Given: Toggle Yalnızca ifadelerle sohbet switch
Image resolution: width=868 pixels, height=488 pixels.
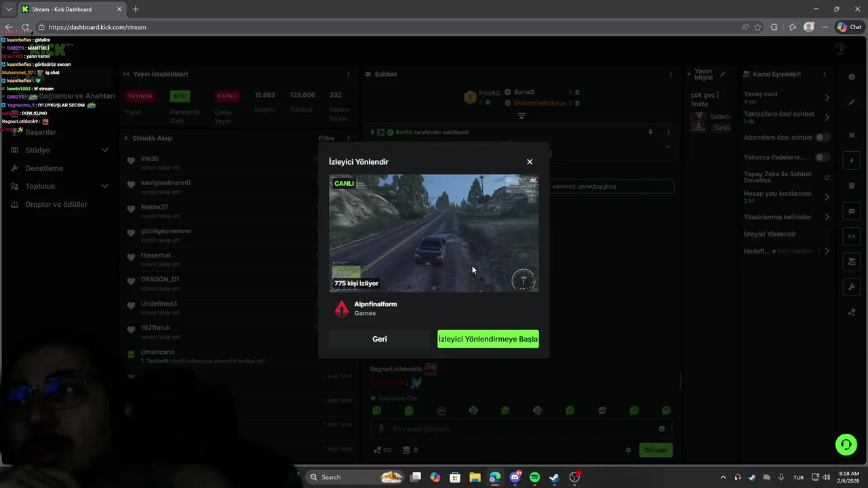Looking at the screenshot, I should 822,157.
